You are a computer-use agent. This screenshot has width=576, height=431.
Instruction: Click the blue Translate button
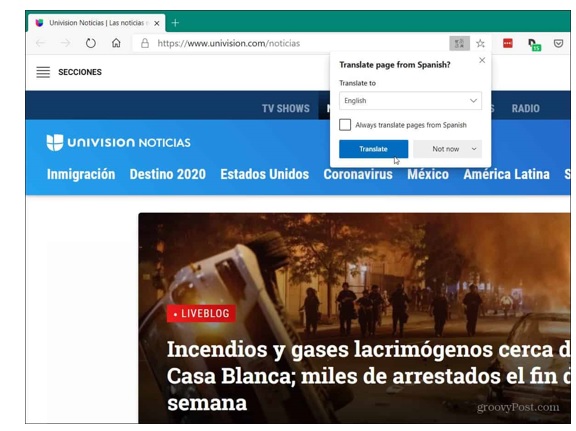tap(373, 149)
